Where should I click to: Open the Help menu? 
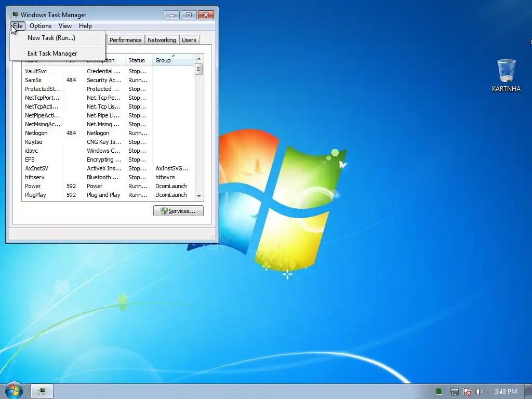85,26
